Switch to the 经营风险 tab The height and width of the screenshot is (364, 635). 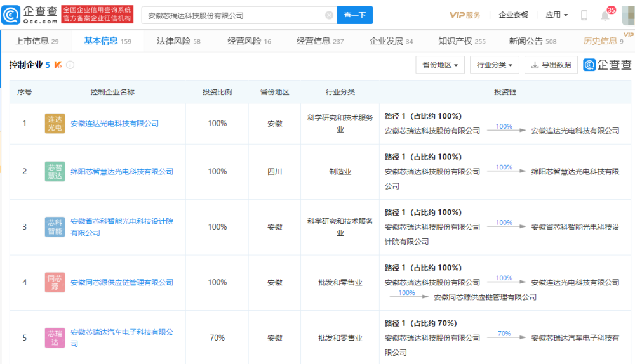point(249,41)
